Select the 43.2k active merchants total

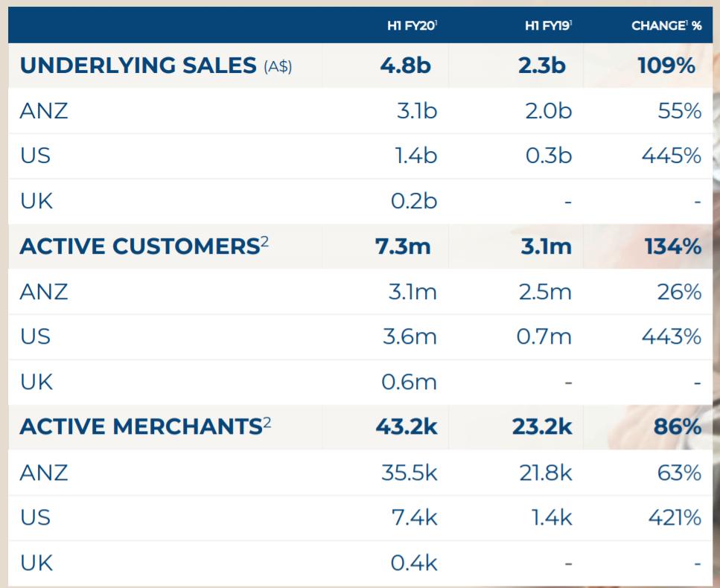406,427
